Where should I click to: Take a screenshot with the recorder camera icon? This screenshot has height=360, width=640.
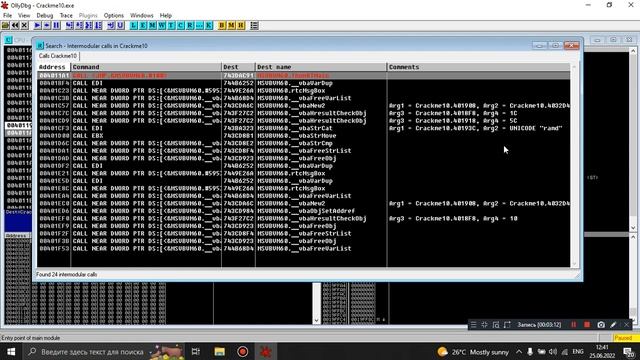coord(601,325)
